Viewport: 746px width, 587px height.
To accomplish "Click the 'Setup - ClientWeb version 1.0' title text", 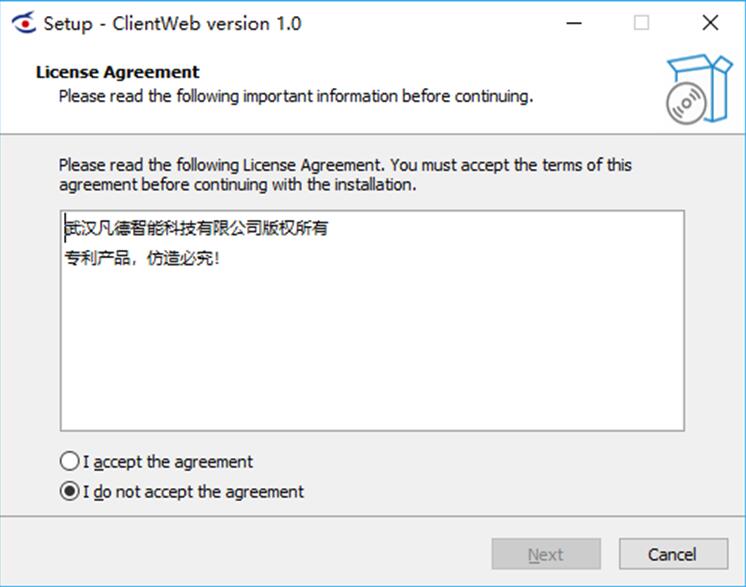I will pyautogui.click(x=172, y=23).
